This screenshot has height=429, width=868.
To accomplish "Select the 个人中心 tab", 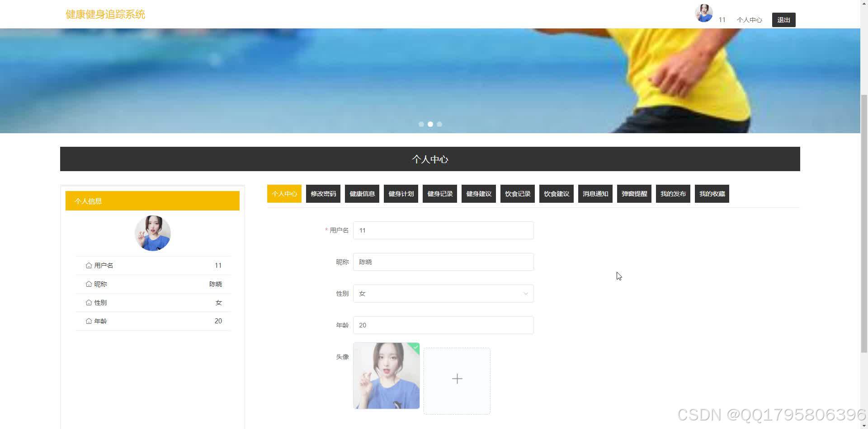I will (284, 194).
